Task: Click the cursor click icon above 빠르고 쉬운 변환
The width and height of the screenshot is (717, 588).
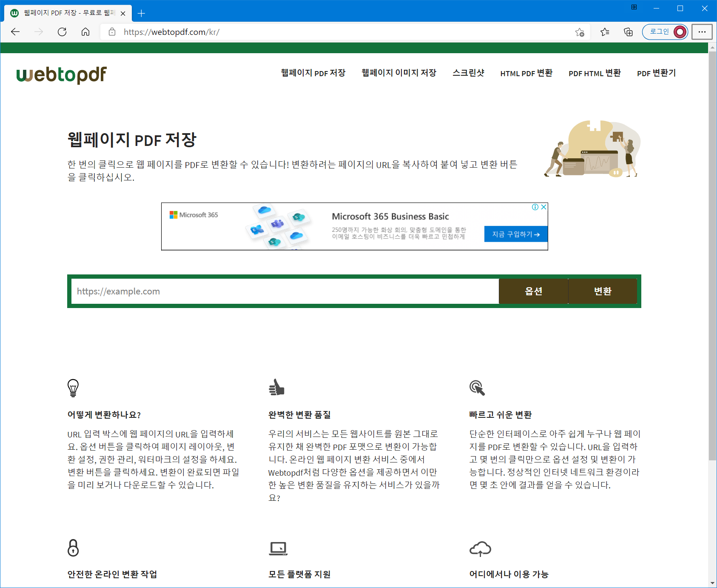Action: click(477, 388)
